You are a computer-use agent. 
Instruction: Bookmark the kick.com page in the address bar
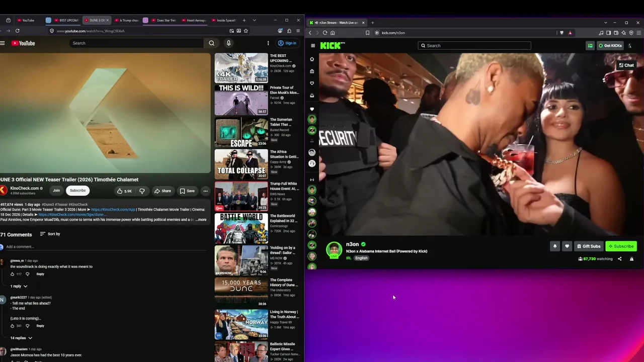point(368,33)
